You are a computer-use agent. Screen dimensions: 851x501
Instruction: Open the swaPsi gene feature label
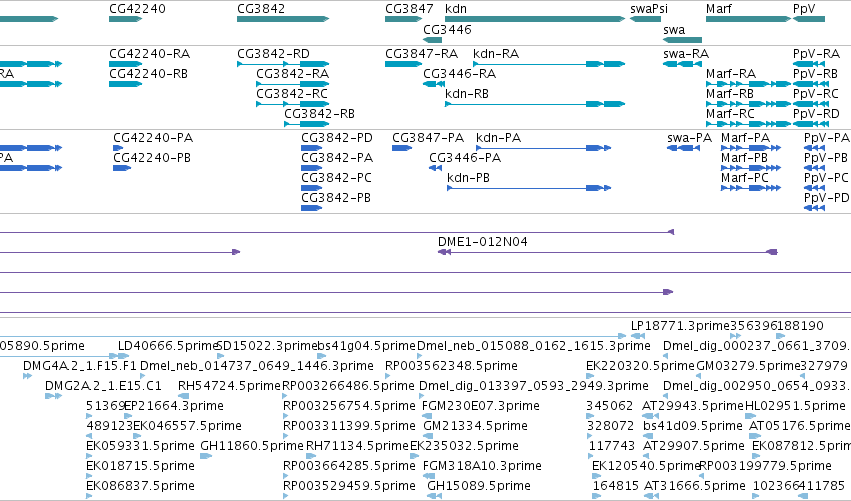pos(649,9)
